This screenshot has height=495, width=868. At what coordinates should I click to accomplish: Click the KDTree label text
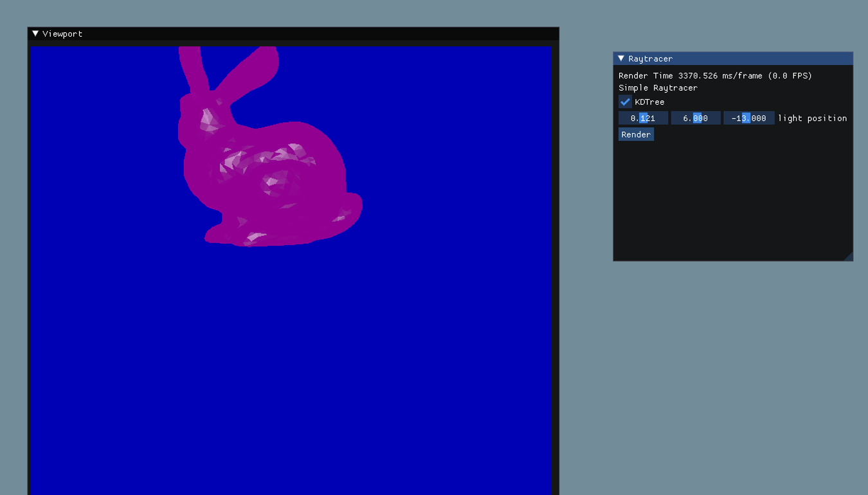pyautogui.click(x=649, y=102)
